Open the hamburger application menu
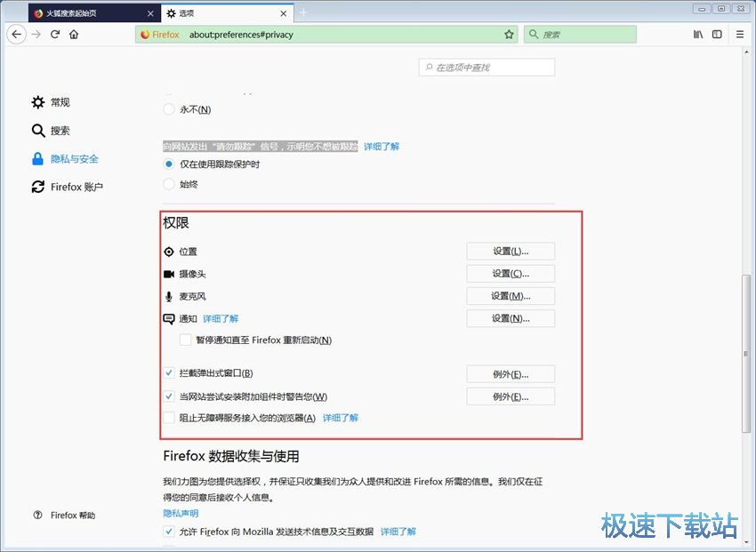This screenshot has height=552, width=756. click(740, 34)
